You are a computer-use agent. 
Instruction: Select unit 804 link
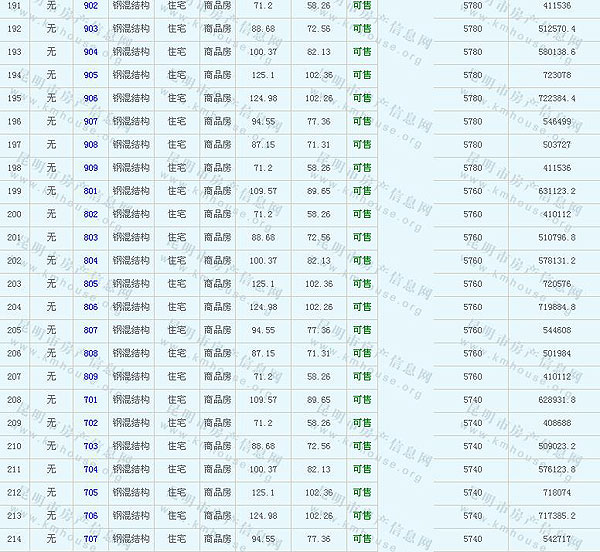click(91, 260)
